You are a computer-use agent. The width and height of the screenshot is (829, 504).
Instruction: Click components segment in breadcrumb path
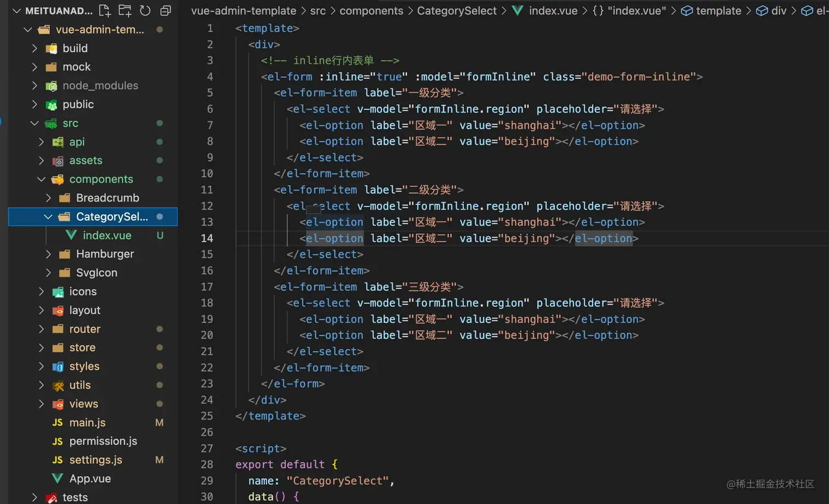[371, 10]
